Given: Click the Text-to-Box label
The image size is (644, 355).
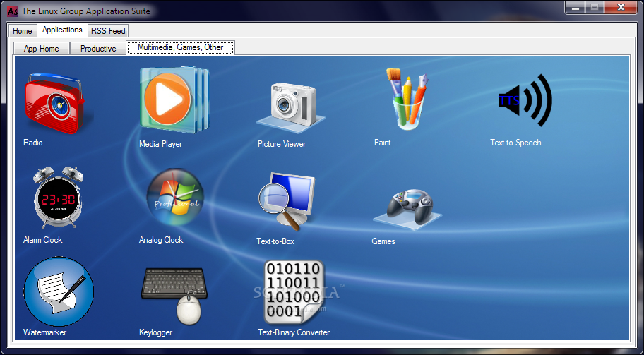Looking at the screenshot, I should pos(275,241).
